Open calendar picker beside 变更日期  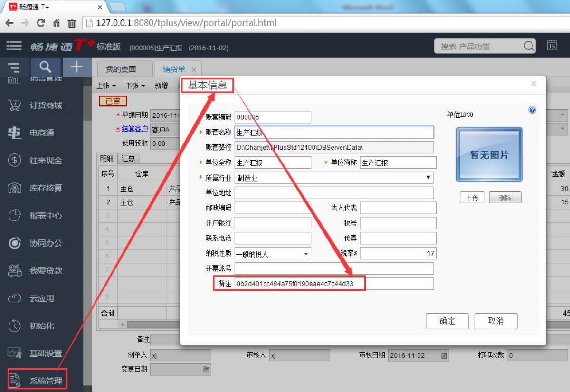[x=206, y=370]
